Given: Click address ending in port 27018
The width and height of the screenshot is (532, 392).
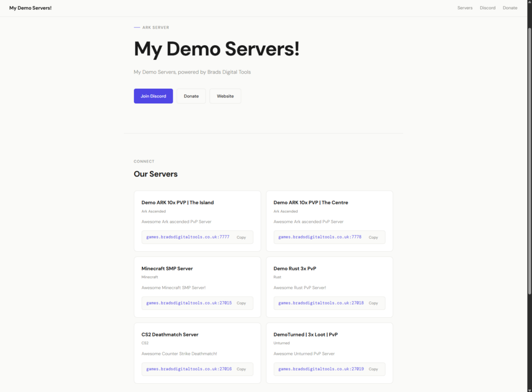Looking at the screenshot, I should click(321, 303).
